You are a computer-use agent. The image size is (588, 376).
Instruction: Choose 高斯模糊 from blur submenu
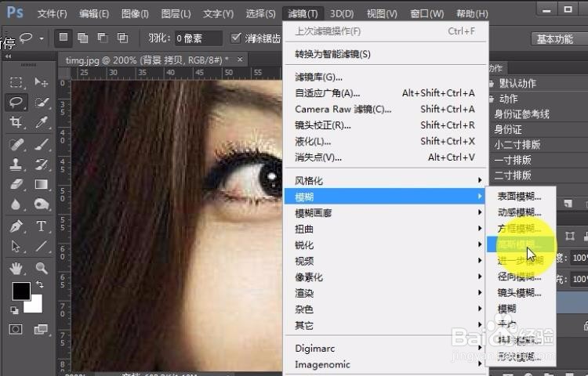coord(520,244)
